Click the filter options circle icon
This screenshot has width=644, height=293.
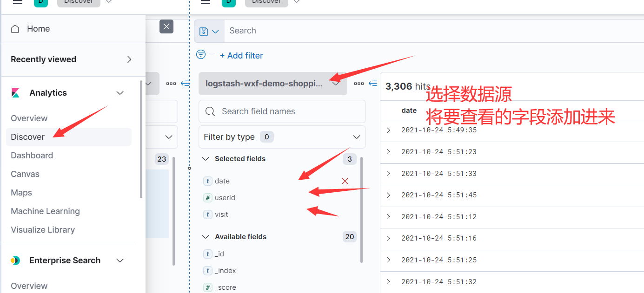point(201,54)
